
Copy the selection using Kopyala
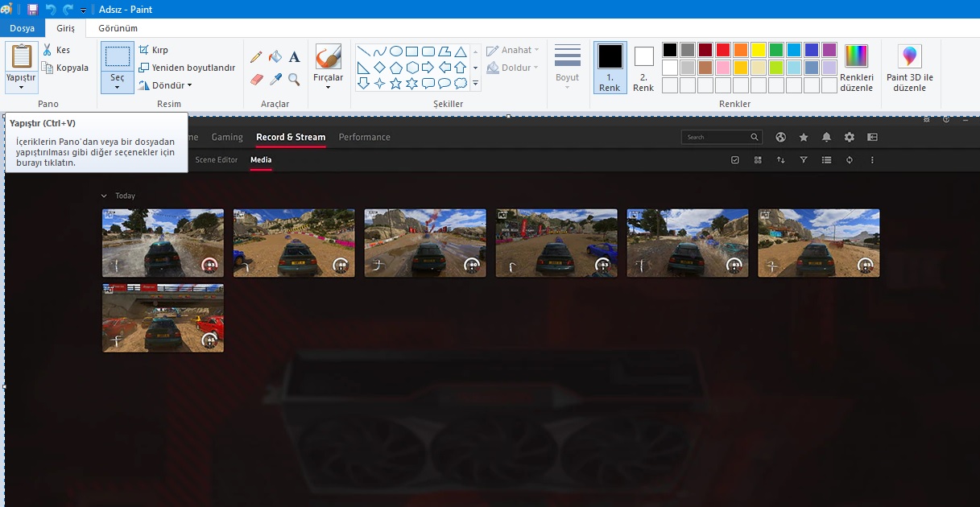pos(65,68)
